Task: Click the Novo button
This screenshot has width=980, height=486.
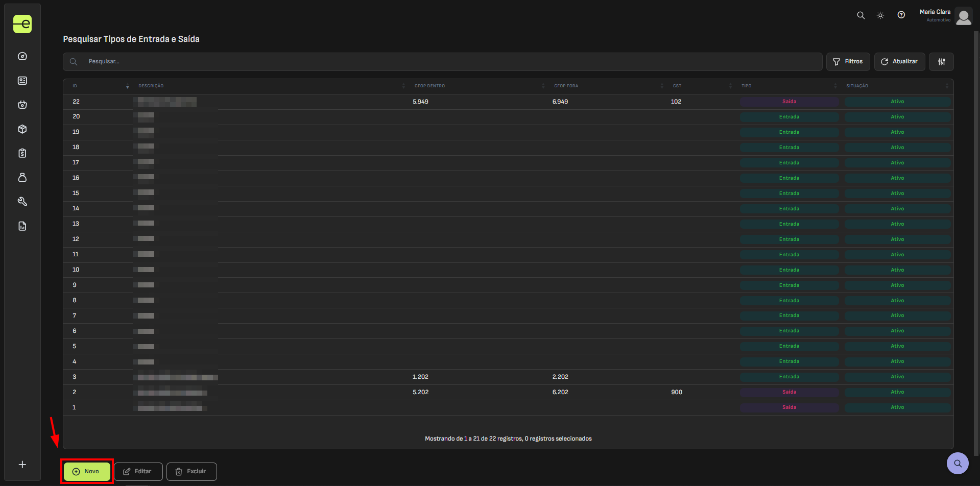Action: pos(87,471)
